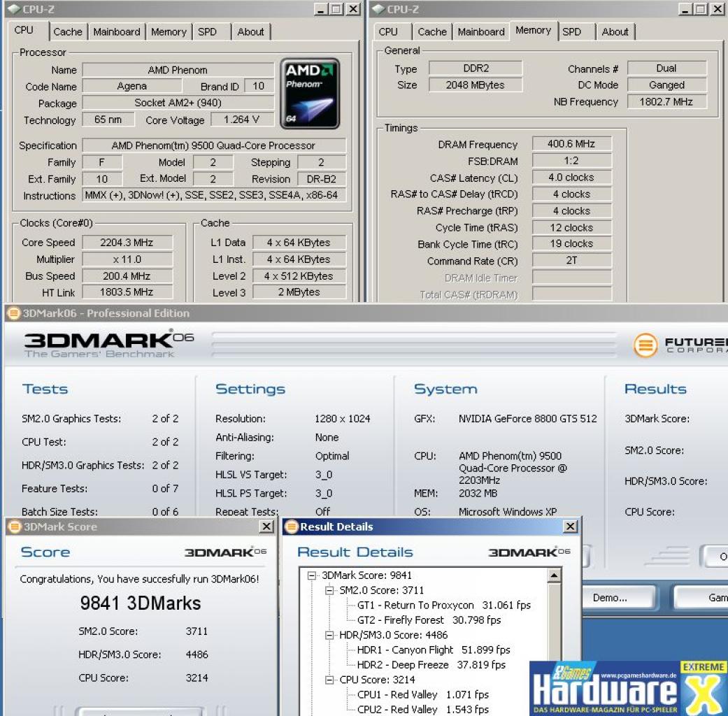Screen dimensions: 728x716
Task: Click the 9841 3DMarks score text
Action: point(140,603)
